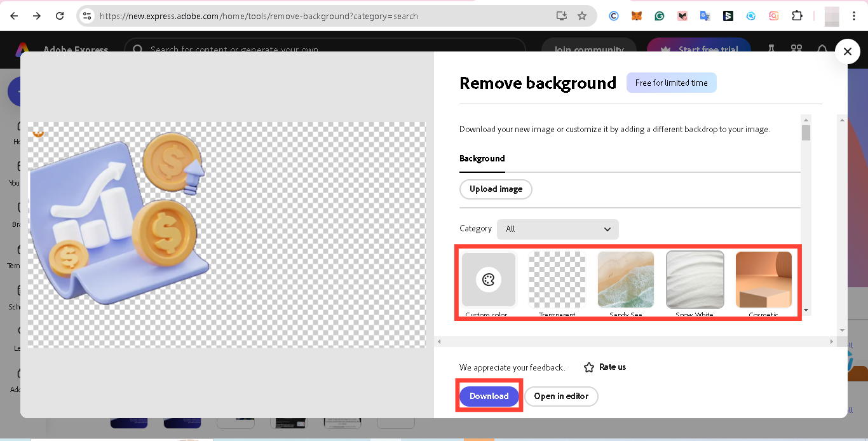The height and width of the screenshot is (441, 868).
Task: Open the pink blocked-M extension icon
Action: click(682, 16)
